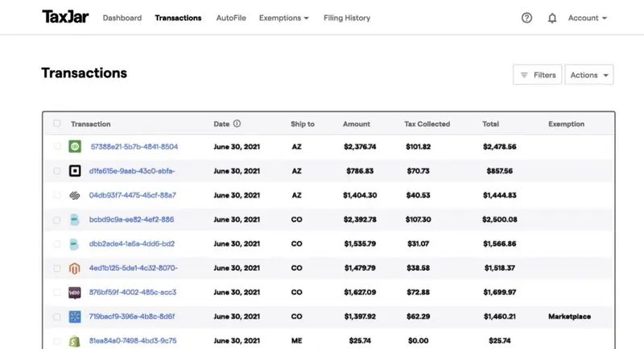
Task: Click the Magento icon on the 4ed1b125 row
Action: click(75, 268)
